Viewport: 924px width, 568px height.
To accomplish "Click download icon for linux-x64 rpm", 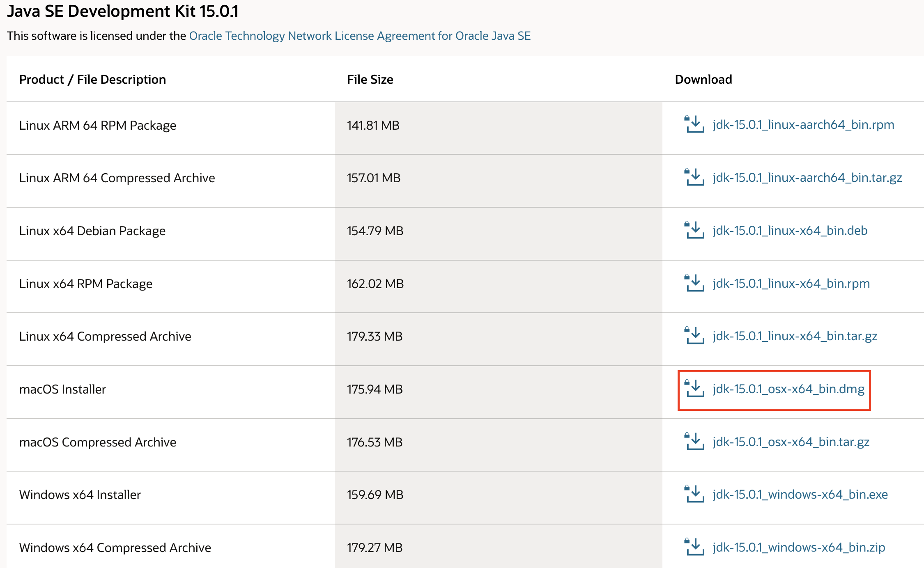I will tap(694, 283).
